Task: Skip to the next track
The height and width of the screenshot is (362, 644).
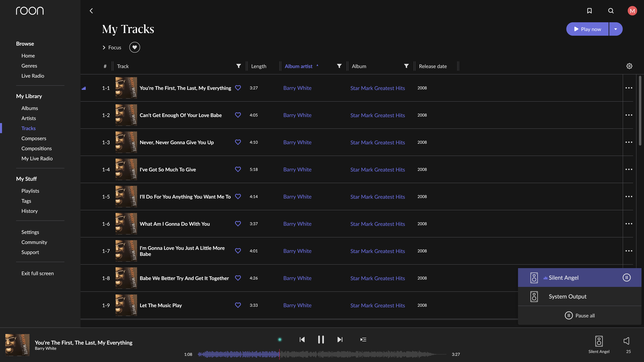Action: tap(340, 339)
